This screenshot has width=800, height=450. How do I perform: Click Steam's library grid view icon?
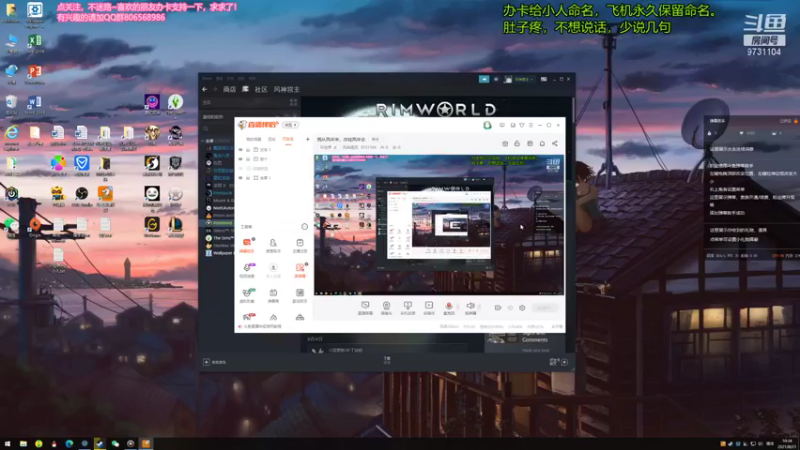pos(293,103)
